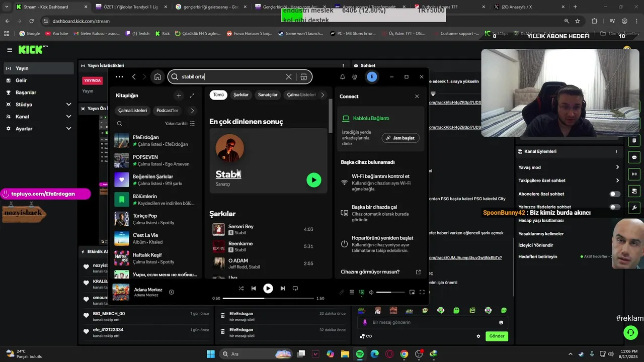
Task: Toggle Abonelere özel sohbet switch
Action: pyautogui.click(x=615, y=194)
